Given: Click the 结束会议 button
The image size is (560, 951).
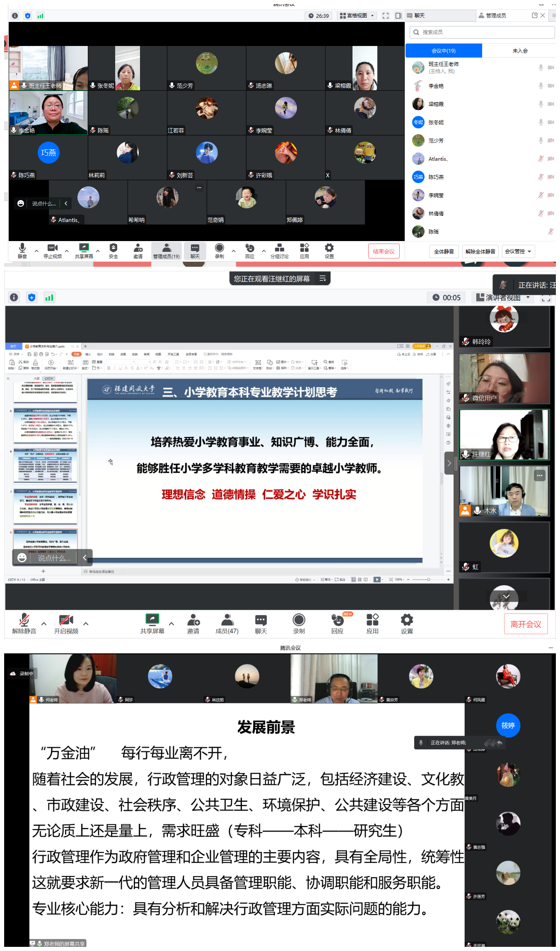Looking at the screenshot, I should (384, 251).
